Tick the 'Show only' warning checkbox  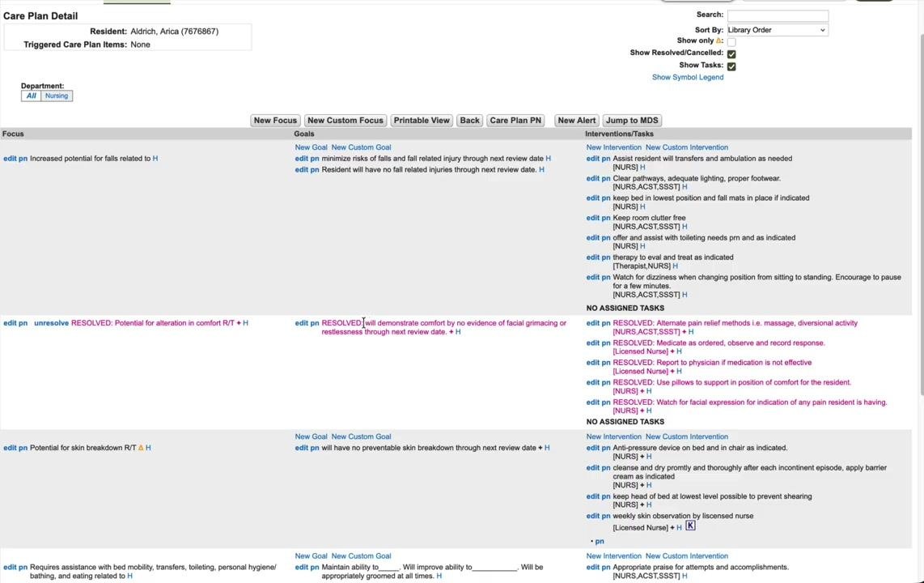click(731, 42)
